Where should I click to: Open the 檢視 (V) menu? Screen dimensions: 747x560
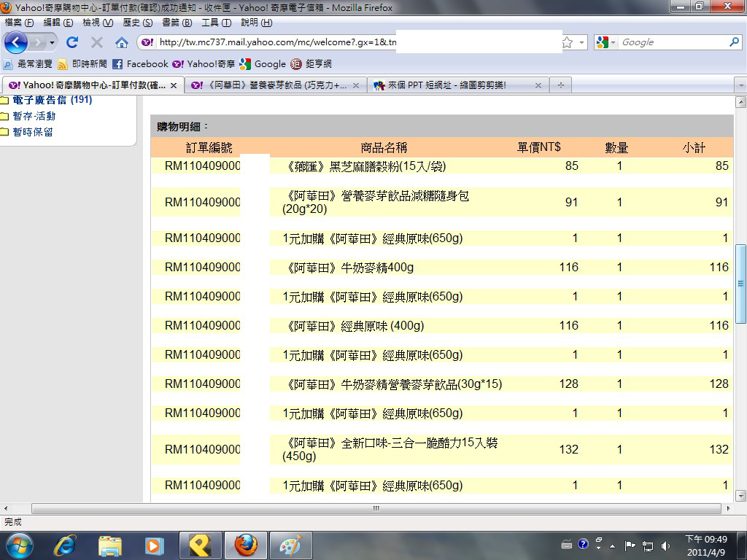98,23
